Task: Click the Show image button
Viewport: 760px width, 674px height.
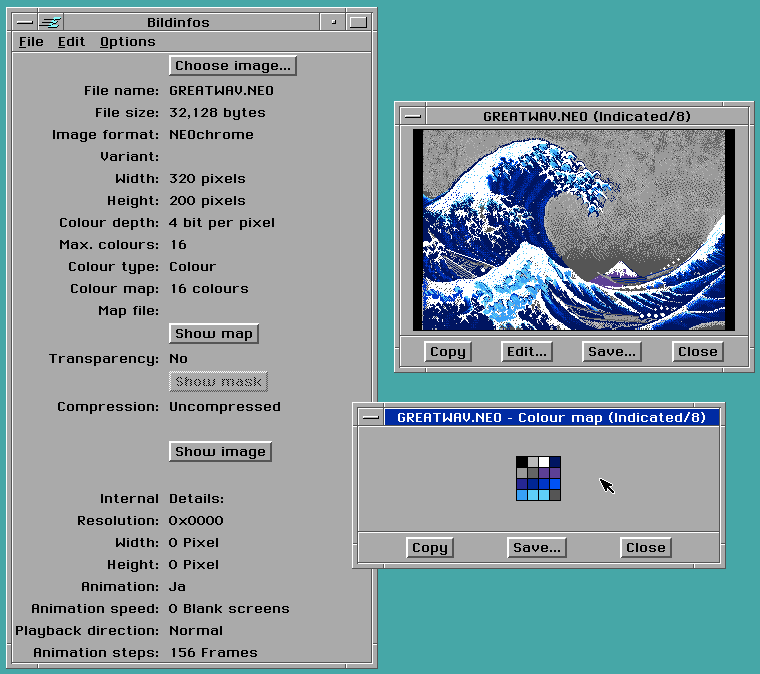Action: pos(220,452)
